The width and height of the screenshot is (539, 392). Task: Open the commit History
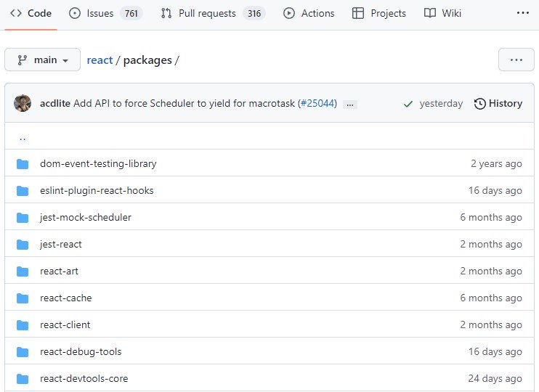coord(498,103)
